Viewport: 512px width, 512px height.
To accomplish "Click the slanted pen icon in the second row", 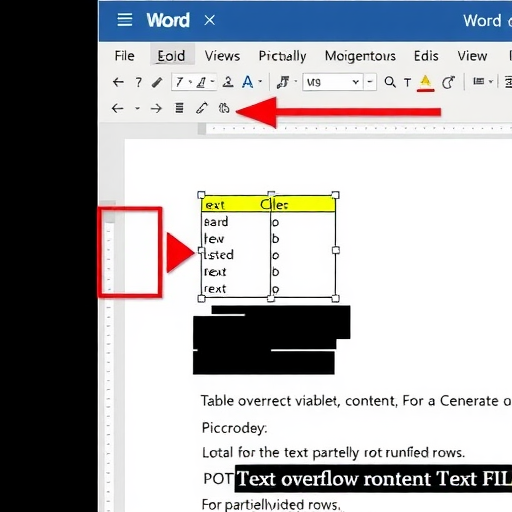I will [x=202, y=108].
